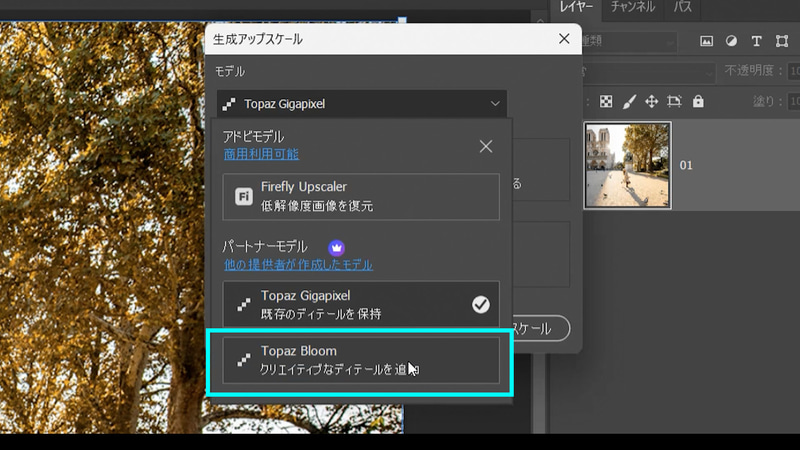
Task: Open the 商用利用可能 link
Action: pos(261,154)
